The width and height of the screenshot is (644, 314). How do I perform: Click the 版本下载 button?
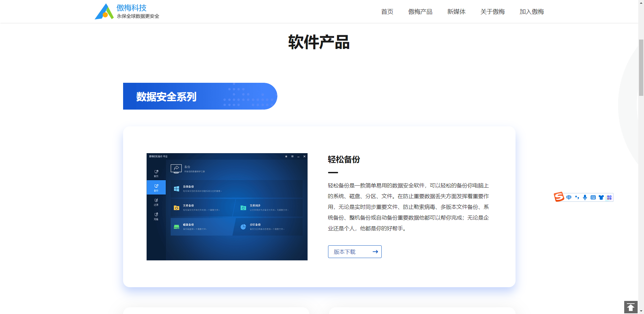coord(355,252)
